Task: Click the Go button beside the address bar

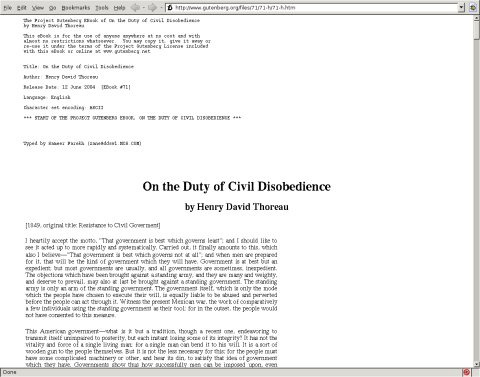Action: (473, 7)
